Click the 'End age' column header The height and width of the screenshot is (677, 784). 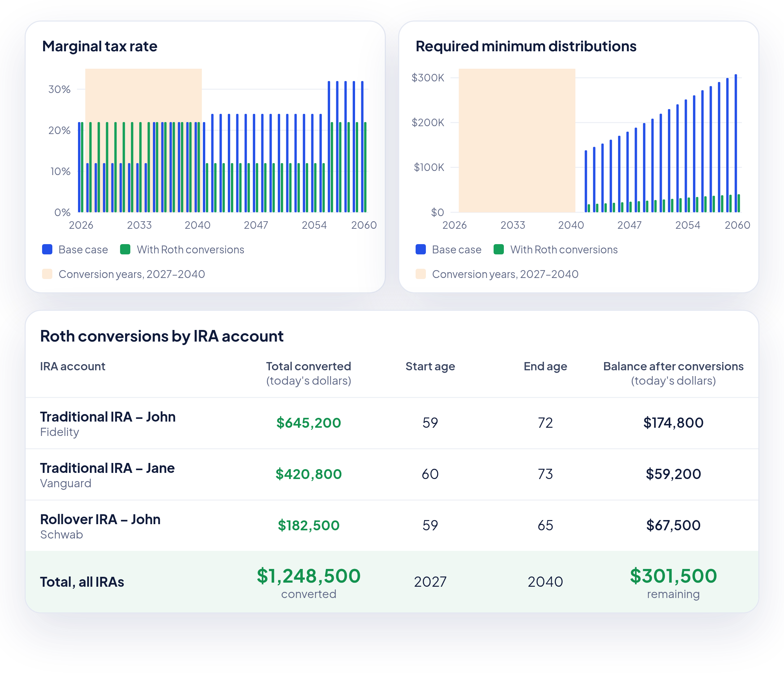pyautogui.click(x=545, y=367)
